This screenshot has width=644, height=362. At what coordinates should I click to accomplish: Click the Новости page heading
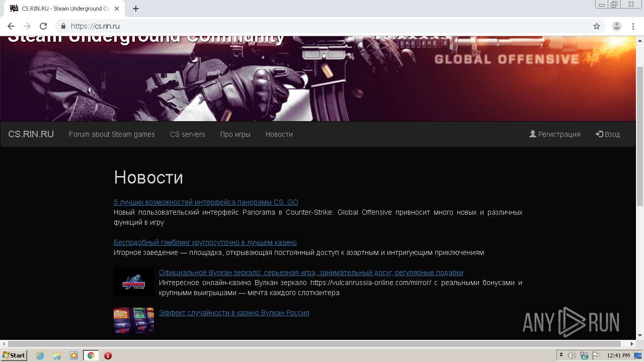pyautogui.click(x=148, y=177)
